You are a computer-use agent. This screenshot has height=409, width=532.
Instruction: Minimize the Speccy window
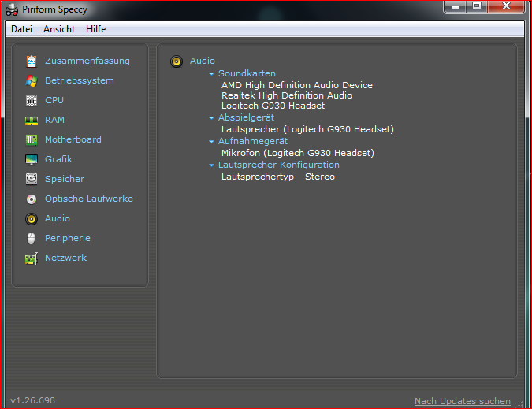coord(456,7)
